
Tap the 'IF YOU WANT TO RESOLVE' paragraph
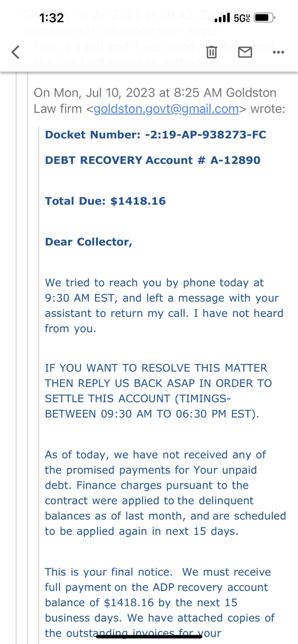click(159, 391)
